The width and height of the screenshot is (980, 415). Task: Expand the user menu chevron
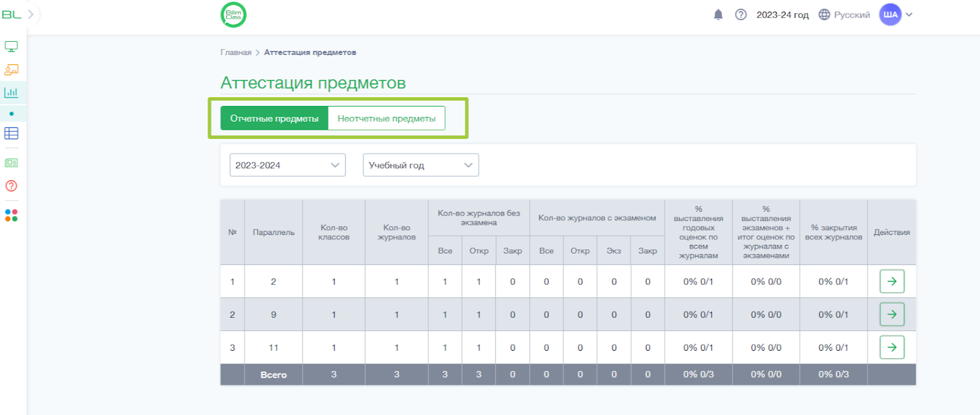pyautogui.click(x=909, y=15)
